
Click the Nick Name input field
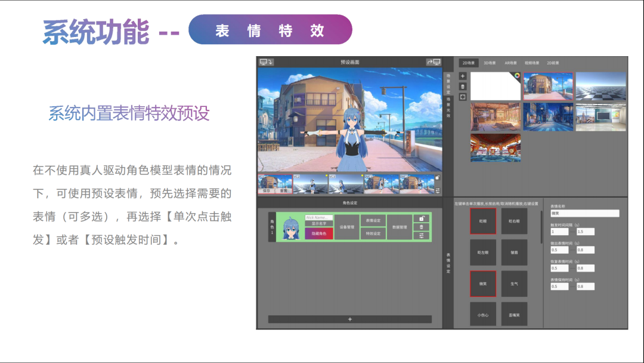click(x=318, y=217)
